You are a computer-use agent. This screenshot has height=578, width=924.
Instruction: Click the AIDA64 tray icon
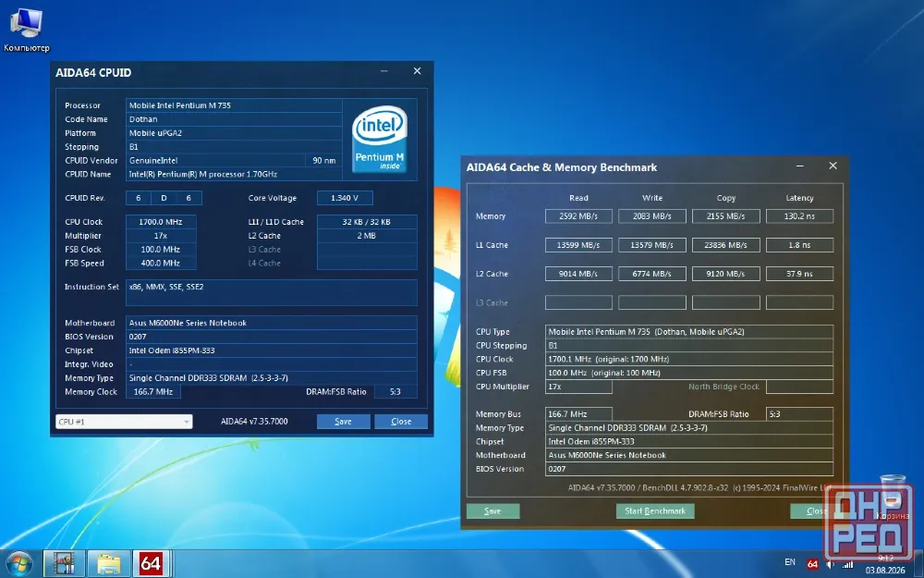(x=812, y=564)
